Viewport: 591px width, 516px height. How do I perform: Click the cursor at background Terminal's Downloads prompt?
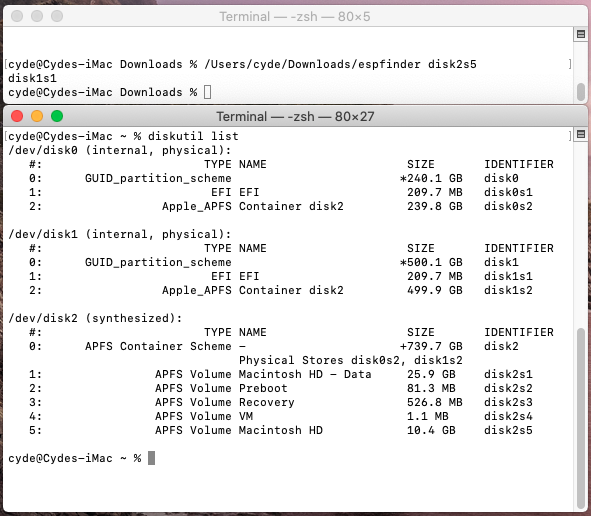point(207,92)
